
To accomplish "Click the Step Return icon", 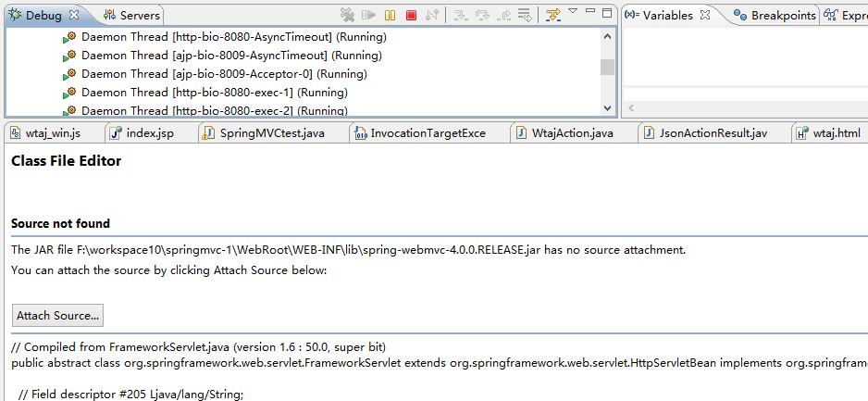I will coord(503,15).
